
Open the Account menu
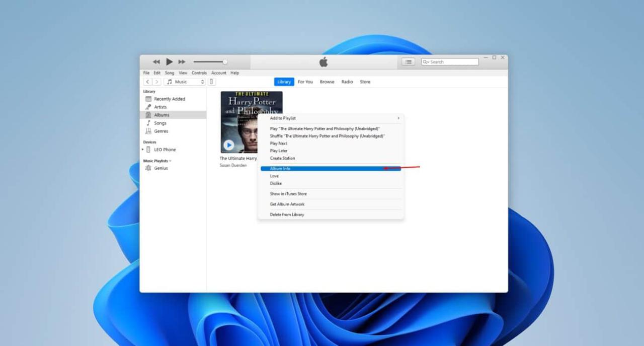[219, 73]
